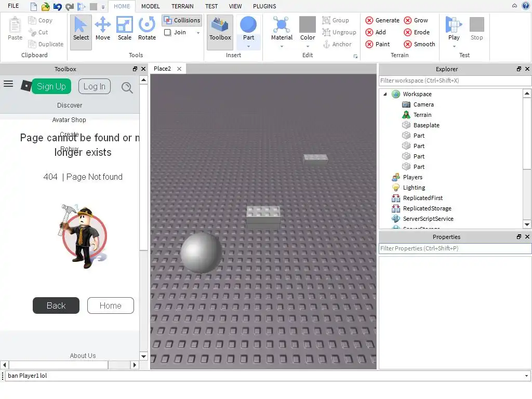The height and width of the screenshot is (399, 532).
Task: Switch to the TEST ribbon tab
Action: tap(211, 6)
